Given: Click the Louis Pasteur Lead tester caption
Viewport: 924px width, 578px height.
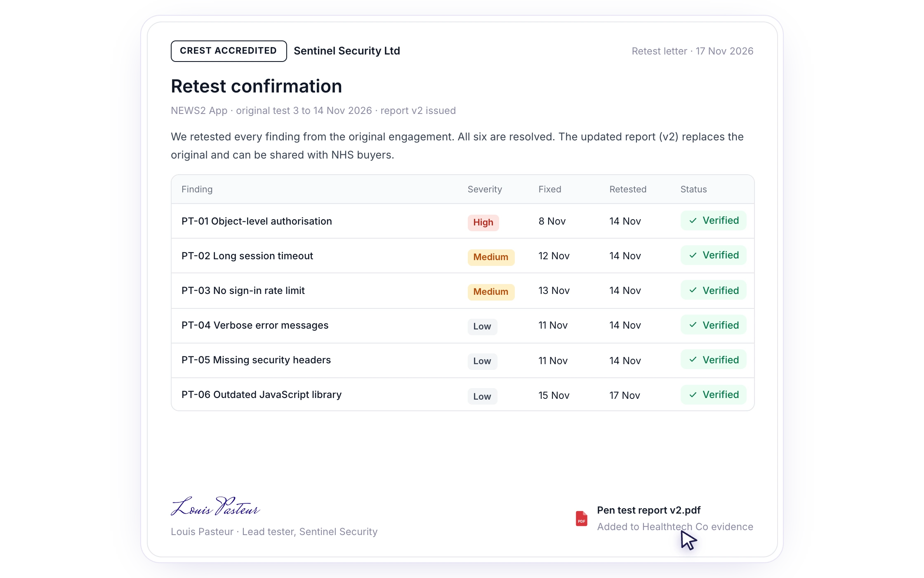Looking at the screenshot, I should coord(274,532).
